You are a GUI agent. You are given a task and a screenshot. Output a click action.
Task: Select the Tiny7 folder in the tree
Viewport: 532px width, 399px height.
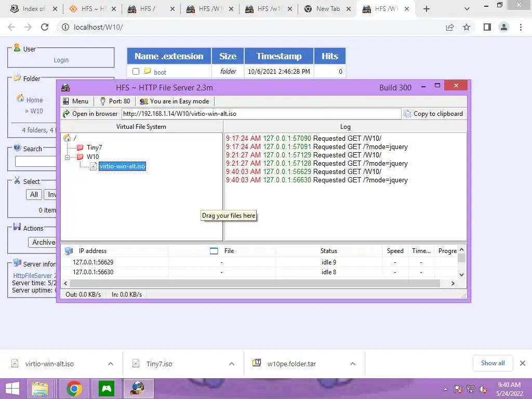(94, 147)
